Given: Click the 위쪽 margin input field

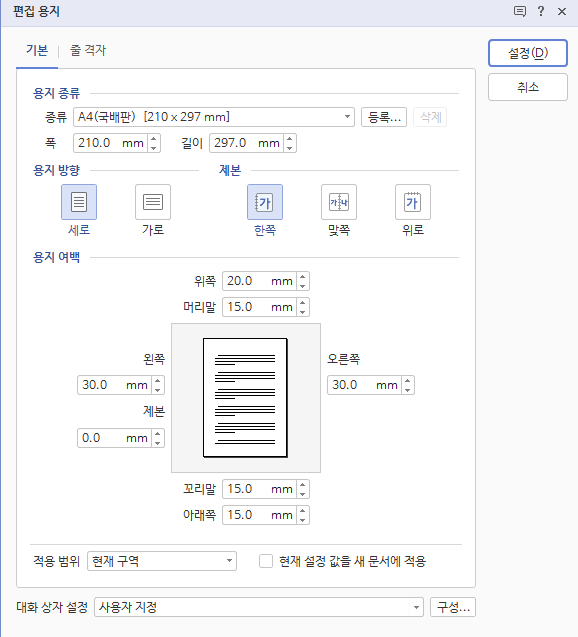Looking at the screenshot, I should [x=260, y=281].
